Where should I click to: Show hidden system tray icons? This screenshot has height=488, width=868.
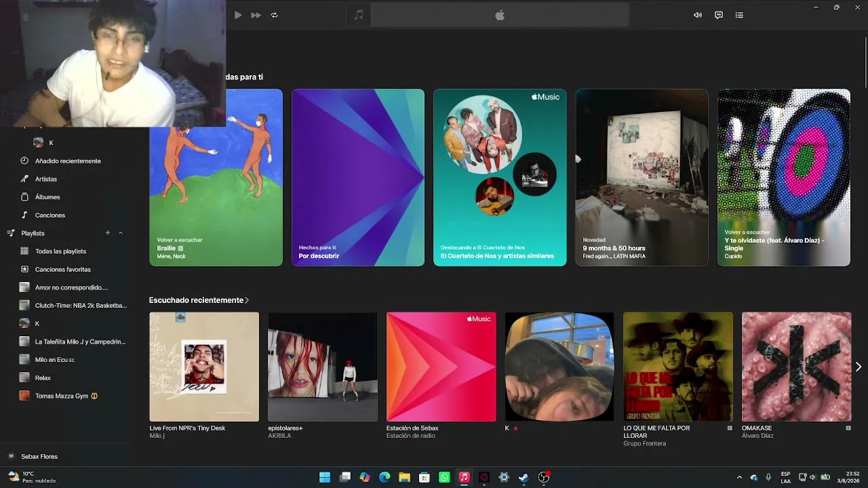coord(739,477)
